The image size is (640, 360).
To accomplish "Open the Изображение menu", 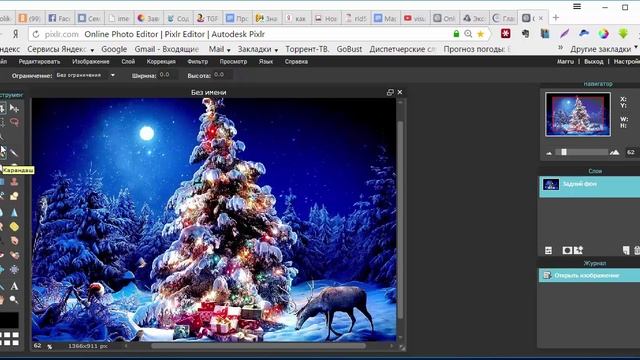I will 91,62.
